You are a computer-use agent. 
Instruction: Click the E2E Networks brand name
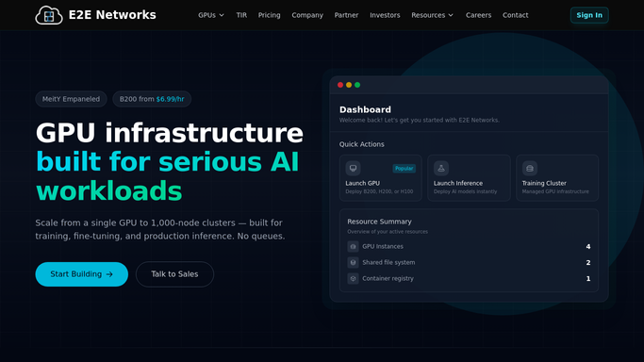pyautogui.click(x=112, y=15)
